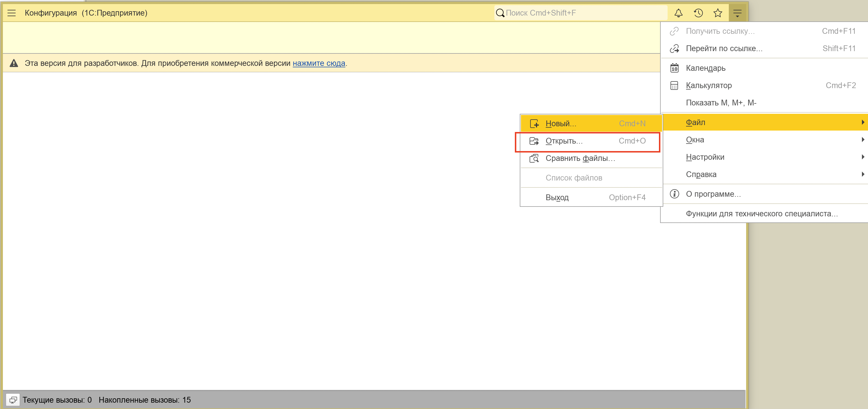Click the icon beside Перейти по ссылке
This screenshot has height=409, width=868.
[674, 49]
